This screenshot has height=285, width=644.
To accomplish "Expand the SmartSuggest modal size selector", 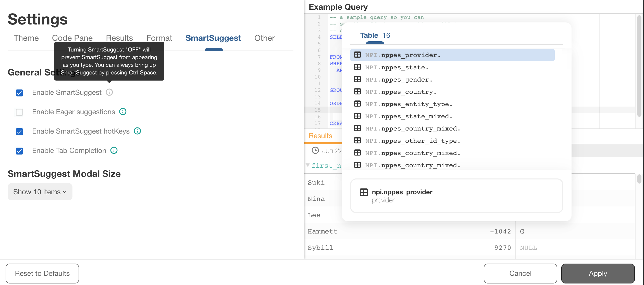I will click(x=40, y=191).
